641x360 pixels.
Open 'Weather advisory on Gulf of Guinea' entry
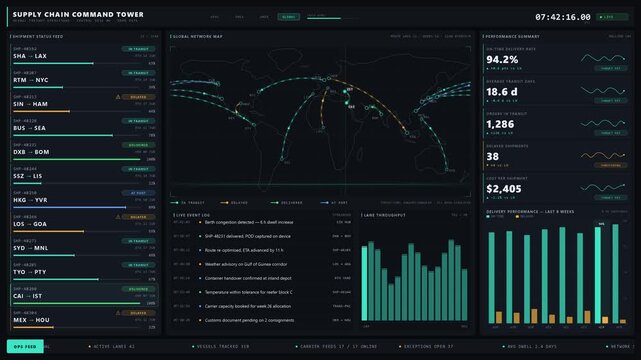[x=262, y=264]
